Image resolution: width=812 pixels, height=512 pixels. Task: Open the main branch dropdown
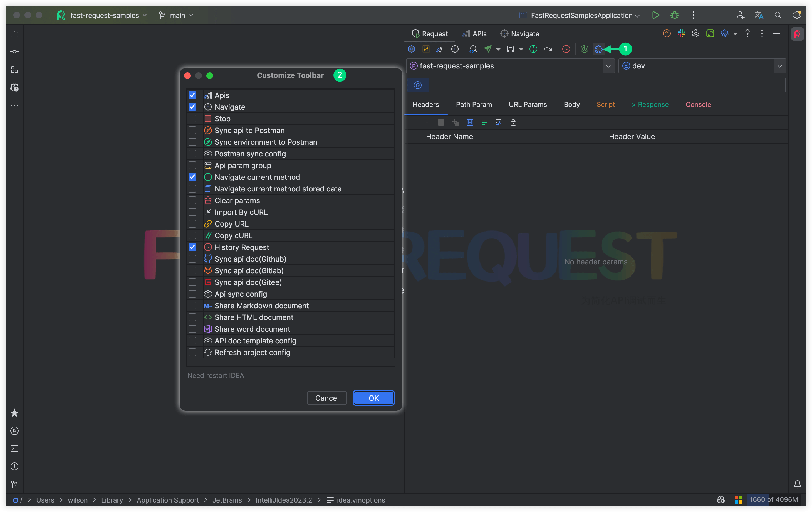pyautogui.click(x=176, y=15)
